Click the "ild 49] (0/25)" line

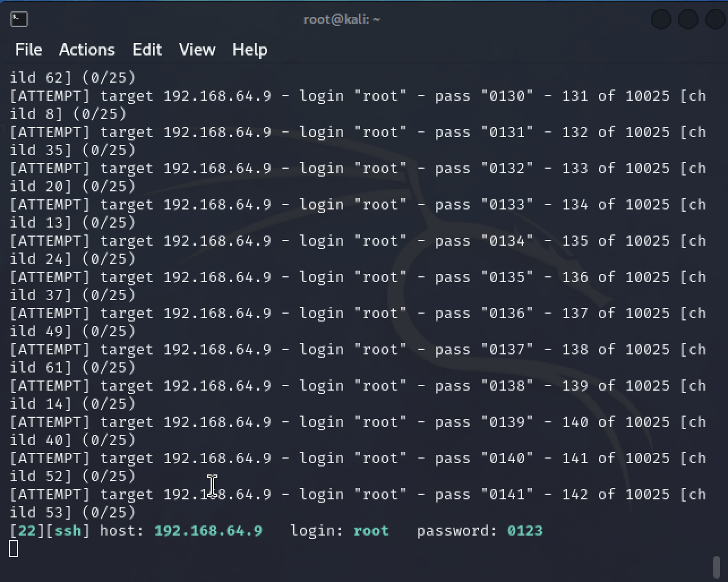(x=73, y=331)
